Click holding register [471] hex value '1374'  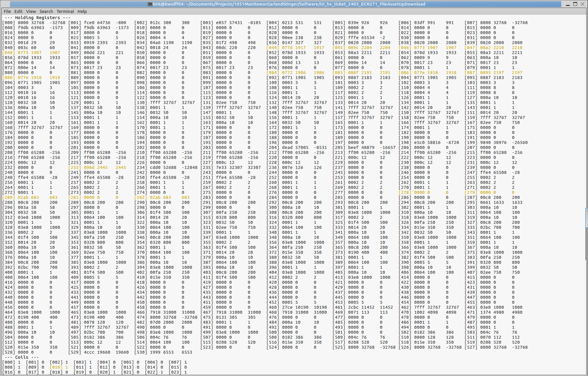(486, 312)
